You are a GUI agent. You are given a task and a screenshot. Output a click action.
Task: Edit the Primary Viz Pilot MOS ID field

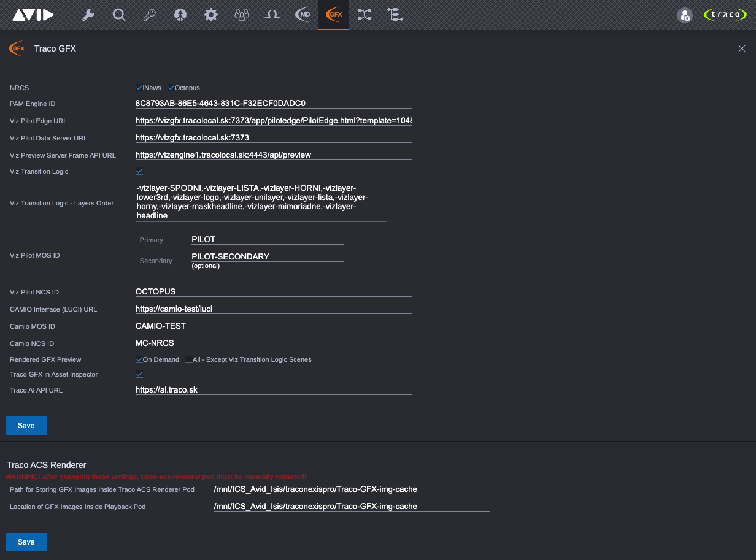267,239
